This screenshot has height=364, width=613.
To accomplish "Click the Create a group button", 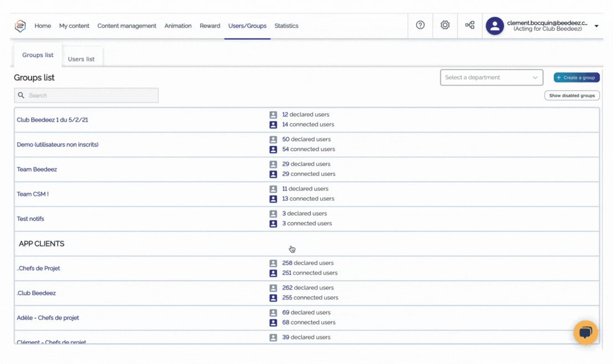I will pos(576,78).
